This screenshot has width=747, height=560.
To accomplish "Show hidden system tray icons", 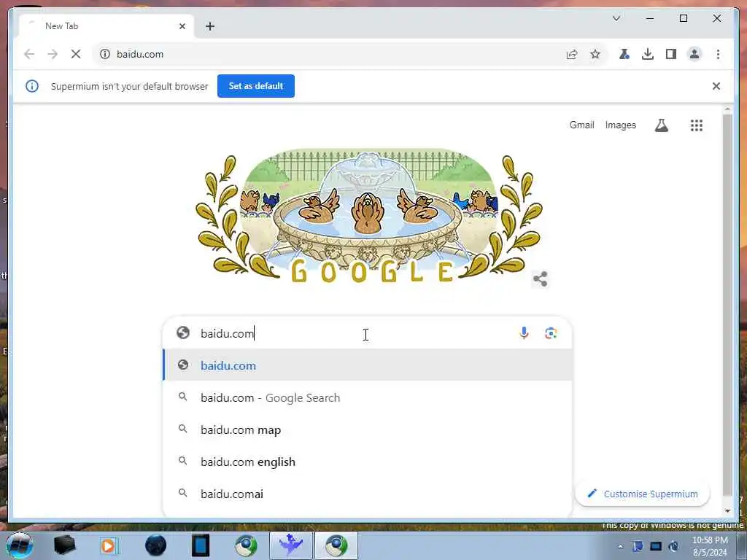I will click(620, 546).
